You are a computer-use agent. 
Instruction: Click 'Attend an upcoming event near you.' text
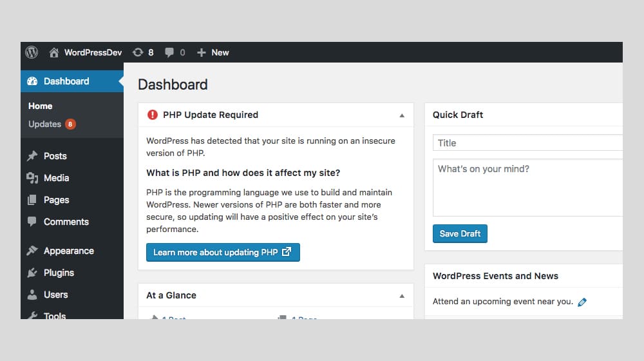(x=503, y=302)
